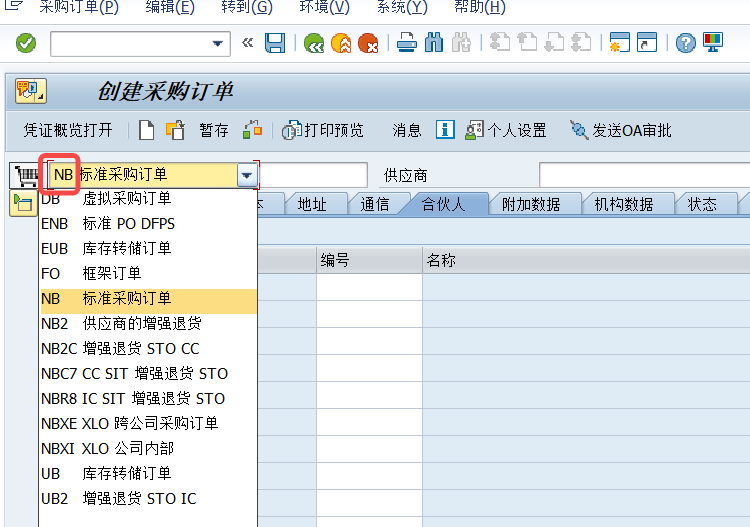Switch to the 附加数据 tab
The image size is (750, 527).
[x=531, y=205]
